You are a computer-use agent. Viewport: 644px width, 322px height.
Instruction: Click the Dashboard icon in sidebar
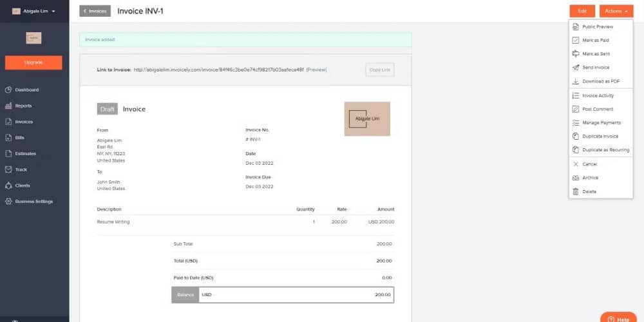point(9,90)
